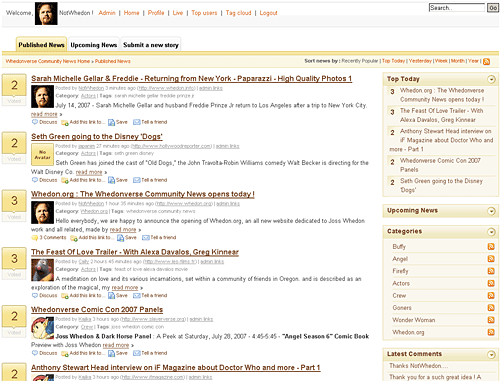This screenshot has height=381, width=500.
Task: Subscribe to Buffy category RSS feed
Action: [491, 246]
